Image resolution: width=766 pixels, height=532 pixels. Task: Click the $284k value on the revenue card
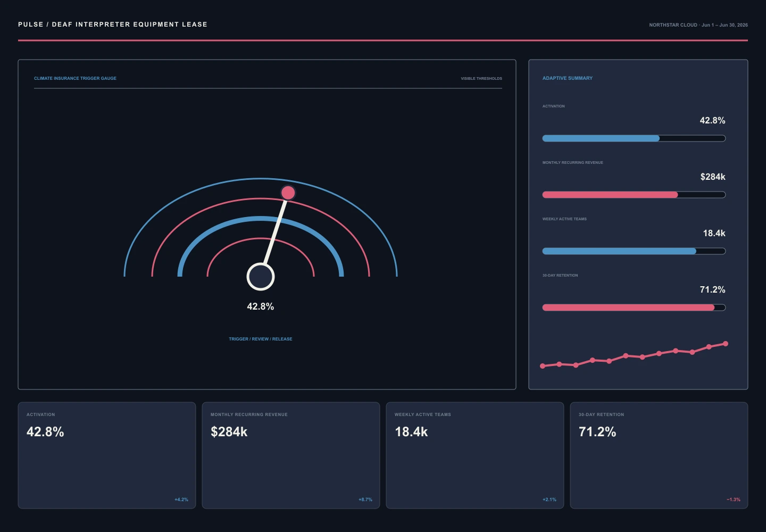pyautogui.click(x=229, y=432)
